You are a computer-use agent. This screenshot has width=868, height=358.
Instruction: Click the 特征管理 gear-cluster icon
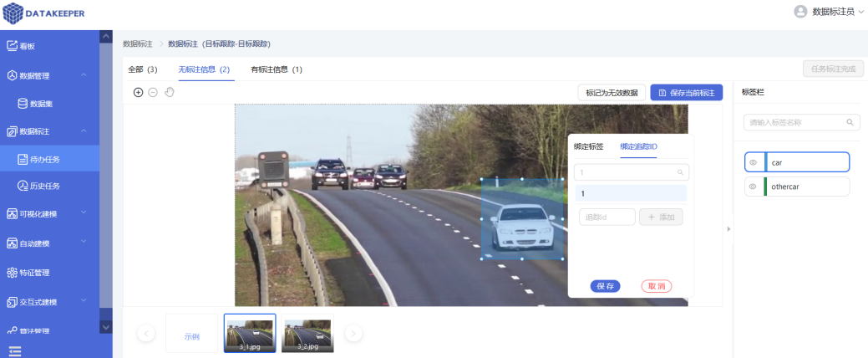pos(12,273)
